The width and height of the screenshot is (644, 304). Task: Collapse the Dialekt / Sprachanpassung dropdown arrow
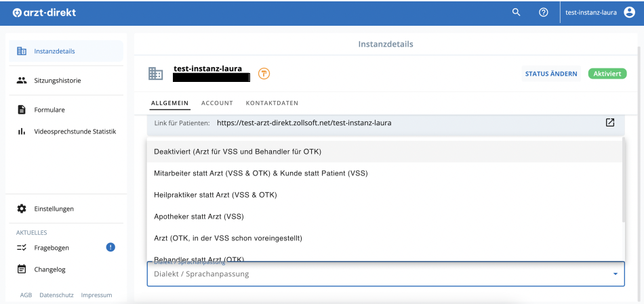(x=616, y=274)
